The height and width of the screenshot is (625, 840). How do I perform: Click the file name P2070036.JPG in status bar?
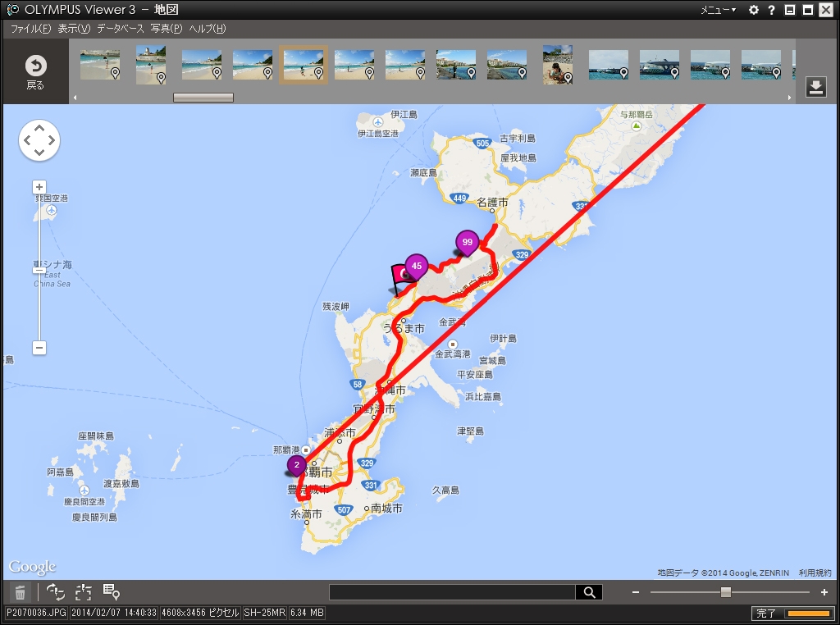(x=36, y=612)
